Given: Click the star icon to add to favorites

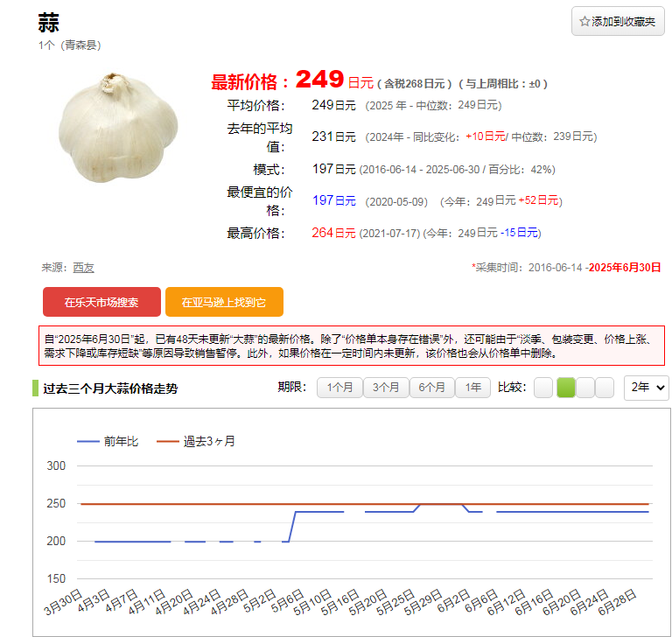Looking at the screenshot, I should (x=584, y=22).
